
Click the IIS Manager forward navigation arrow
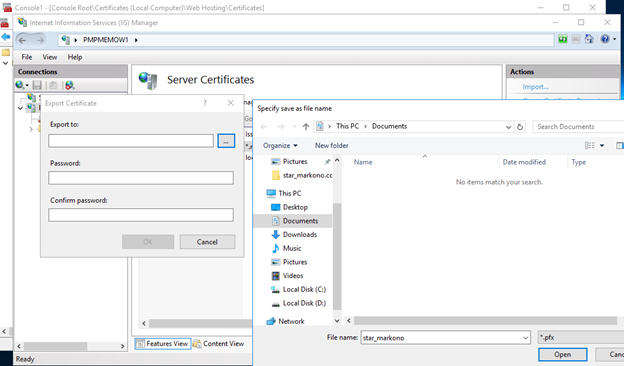[40, 40]
